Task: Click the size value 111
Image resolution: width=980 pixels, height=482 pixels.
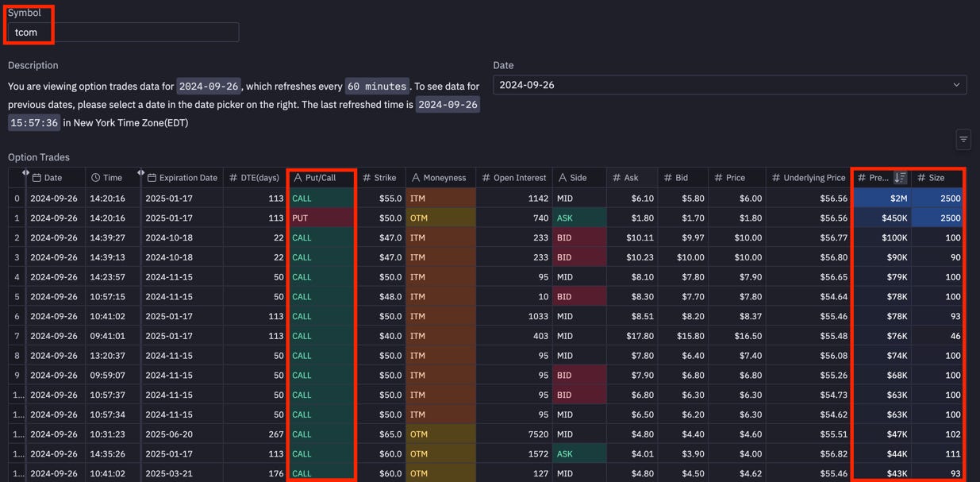Action: tap(937, 454)
